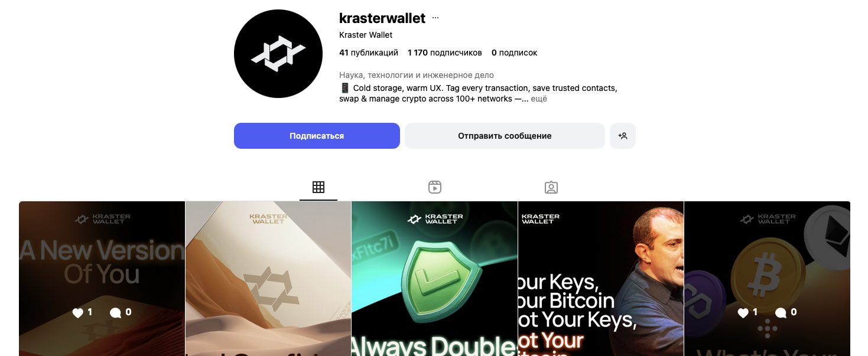Open the green shield Always Double post

point(434,279)
